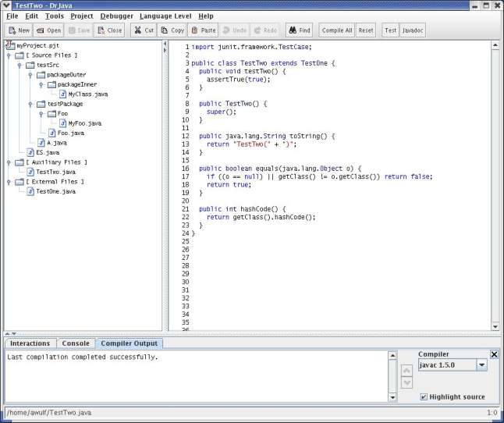Click the Open file toolbar icon

click(41, 30)
